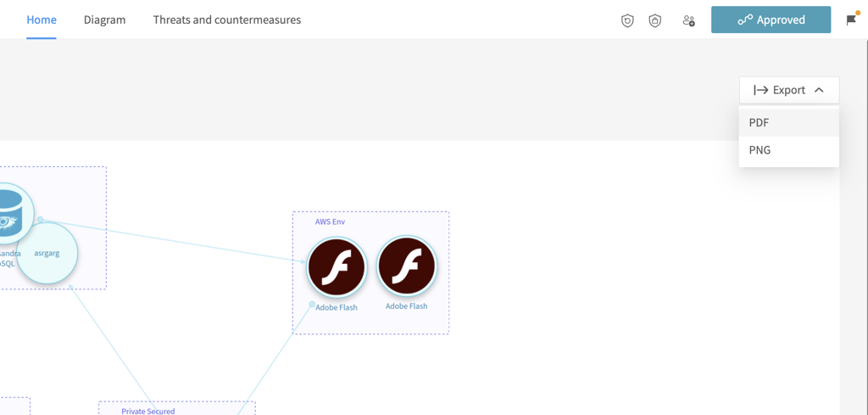
Task: Select the second Adobe Flash component without connections
Action: pos(407,266)
